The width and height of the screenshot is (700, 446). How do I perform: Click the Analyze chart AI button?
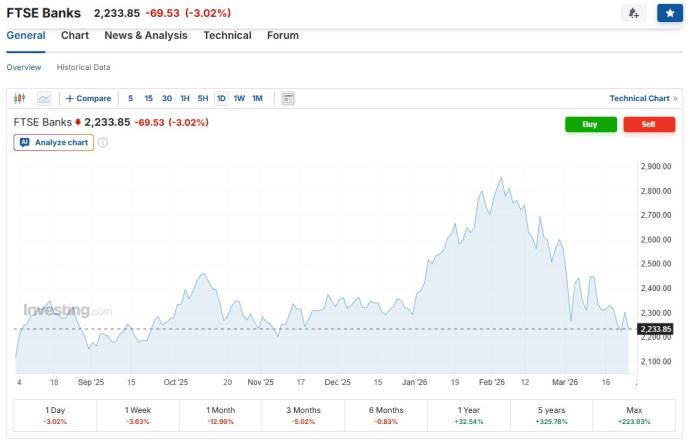(x=53, y=143)
